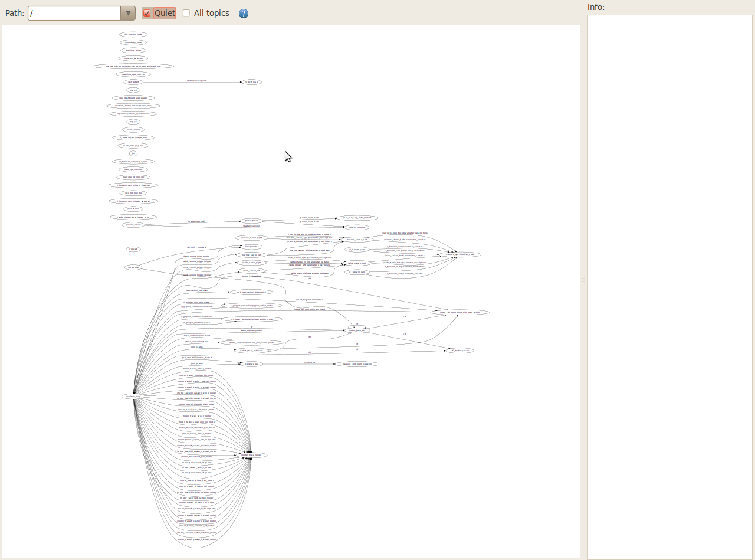The width and height of the screenshot is (755, 560).
Task: Grab the splitter handle beside Info panel
Action: 583,280
